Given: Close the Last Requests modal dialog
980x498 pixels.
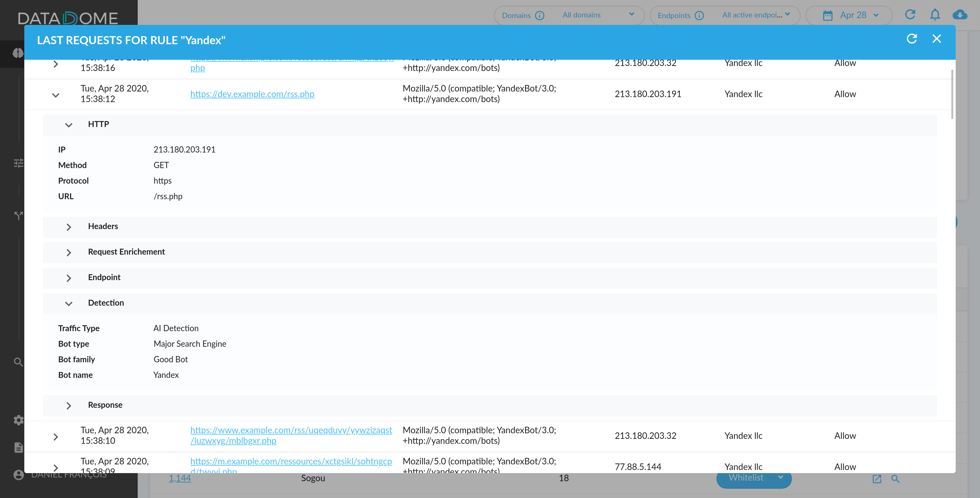Looking at the screenshot, I should click(x=937, y=39).
